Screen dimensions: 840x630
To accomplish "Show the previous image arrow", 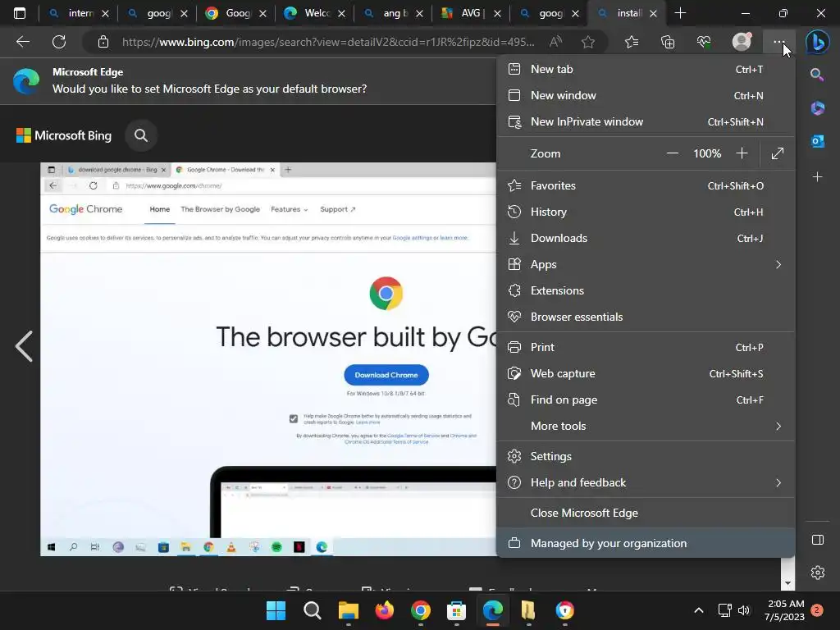I will (24, 346).
